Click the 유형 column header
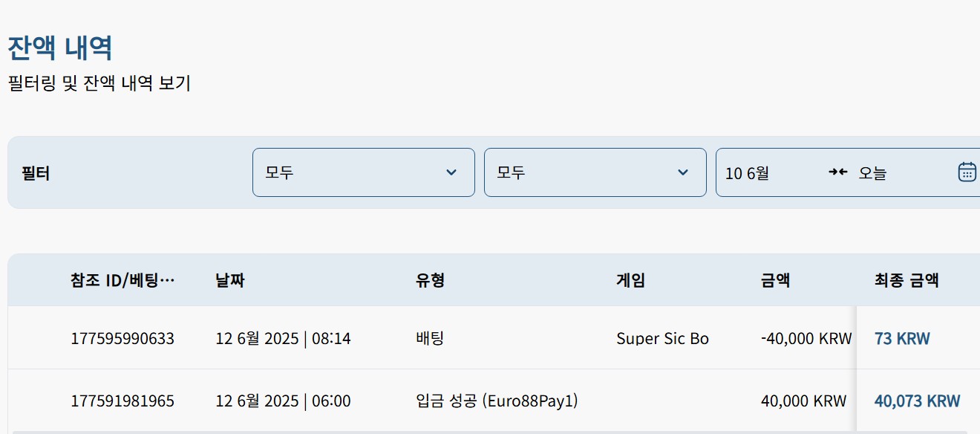 [430, 280]
